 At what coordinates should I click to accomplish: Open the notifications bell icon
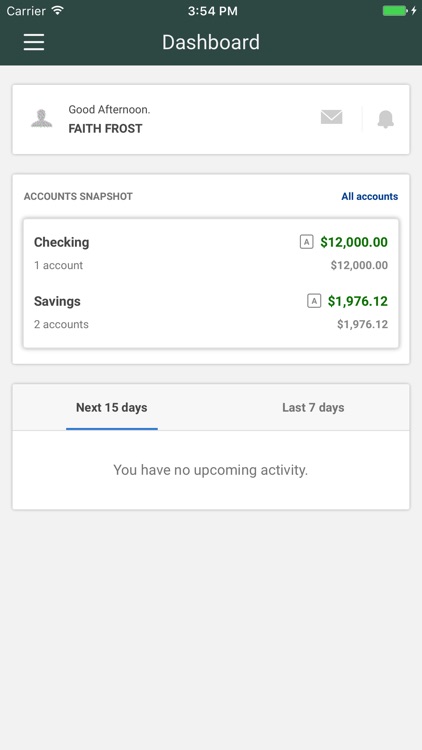386,119
